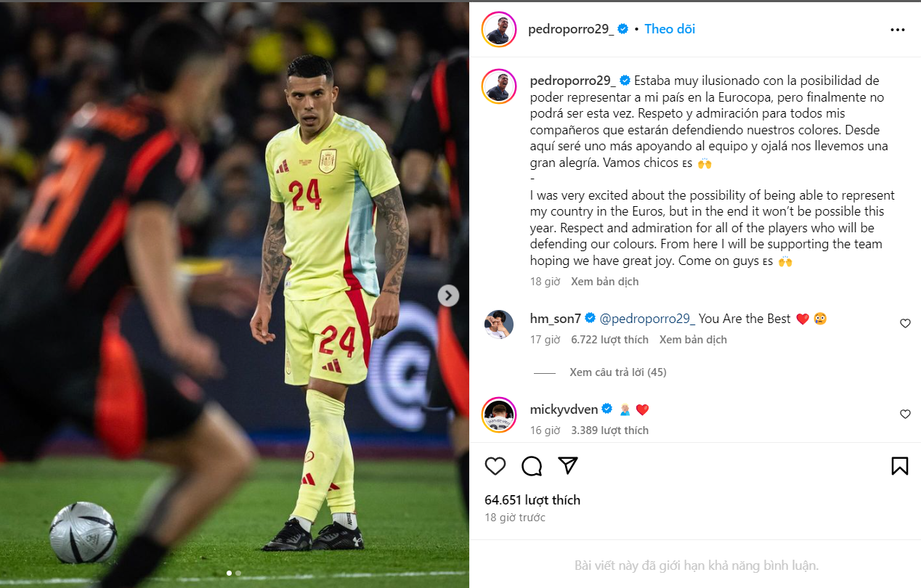This screenshot has height=588, width=921.
Task: Translate hm_son7's comment via Xem bản dịch
Action: pos(693,340)
